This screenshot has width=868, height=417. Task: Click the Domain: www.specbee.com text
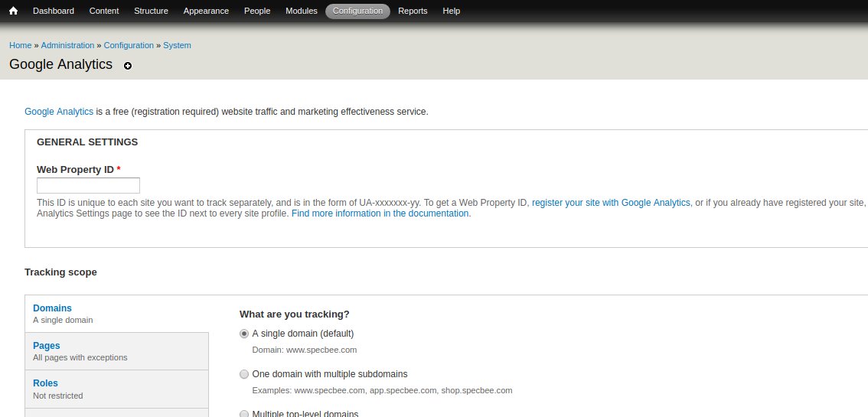pos(305,350)
